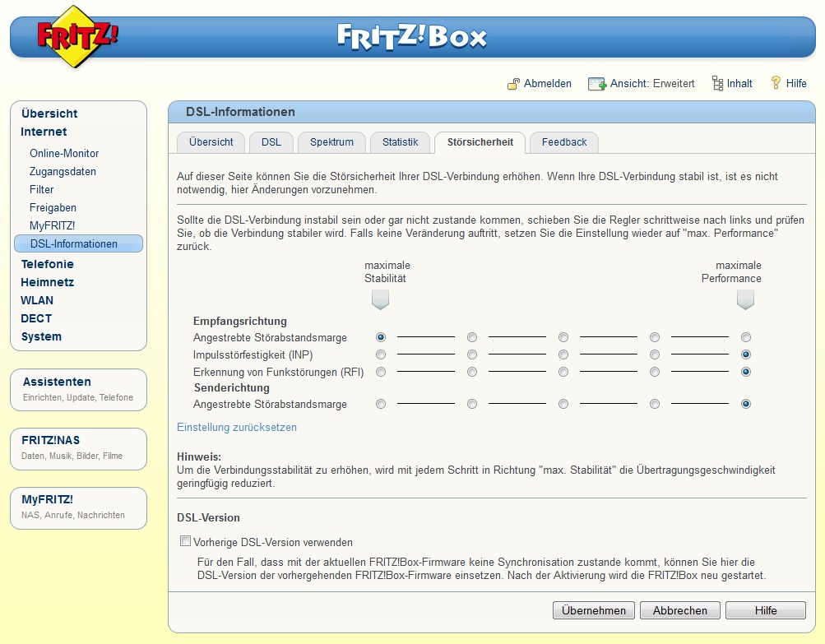Open Telefonie section

[48, 264]
